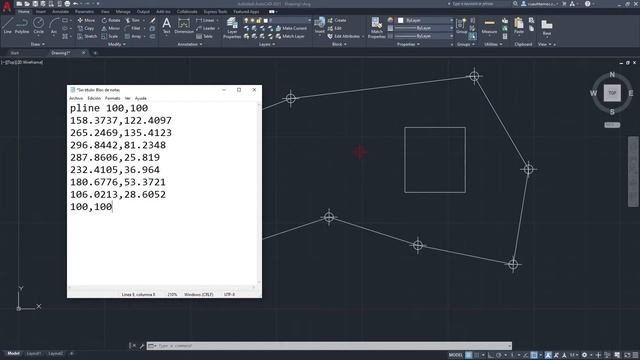Expand the Draw panel dropdown
The image size is (640, 360).
coord(38,44)
